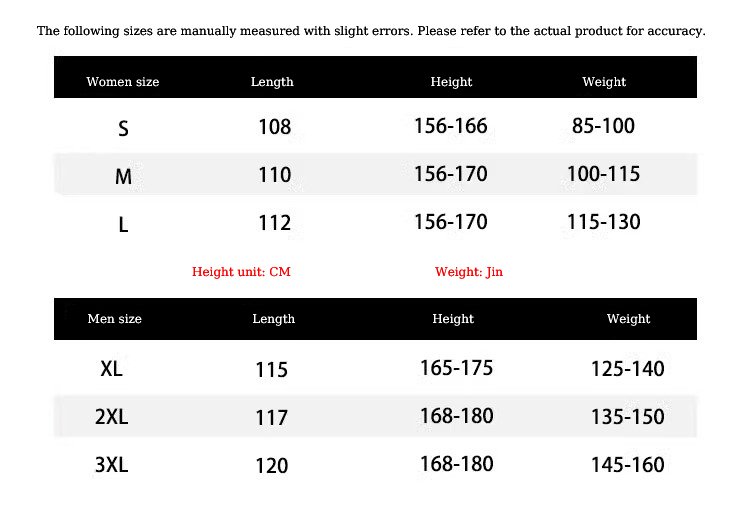750x520 pixels.
Task: Click the Weight header in women's table
Action: coord(604,82)
